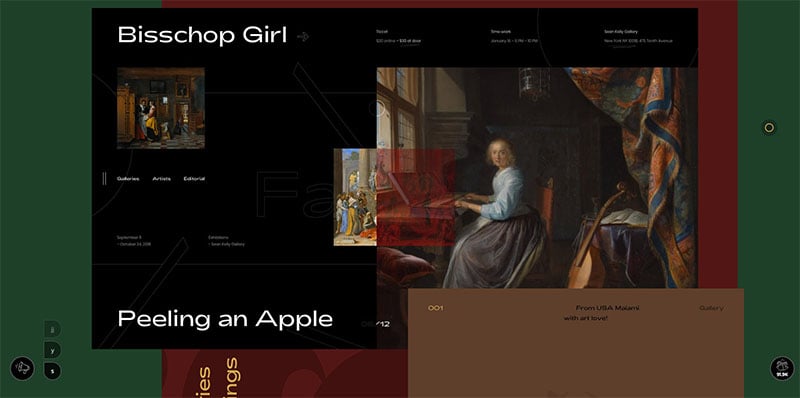Click the Ticket price info text
The image size is (800, 398).
[x=398, y=36]
